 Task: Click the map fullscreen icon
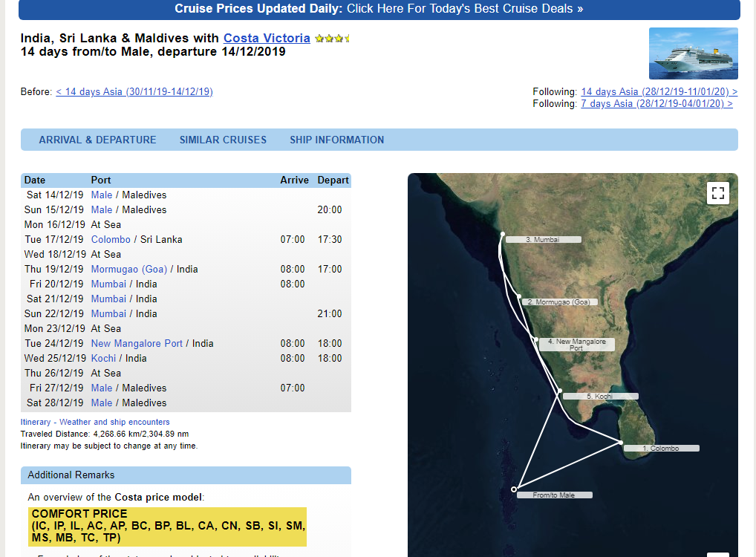point(717,193)
